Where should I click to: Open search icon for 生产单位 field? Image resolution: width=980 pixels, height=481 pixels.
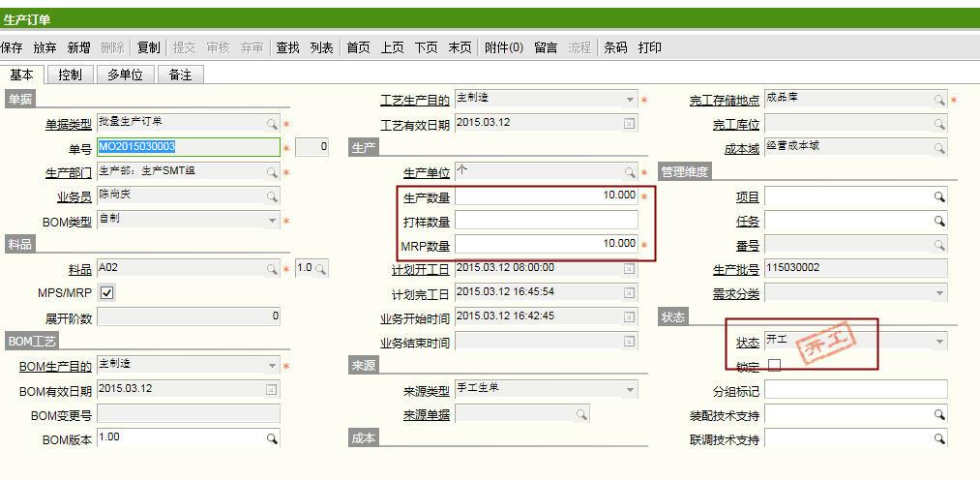point(630,172)
